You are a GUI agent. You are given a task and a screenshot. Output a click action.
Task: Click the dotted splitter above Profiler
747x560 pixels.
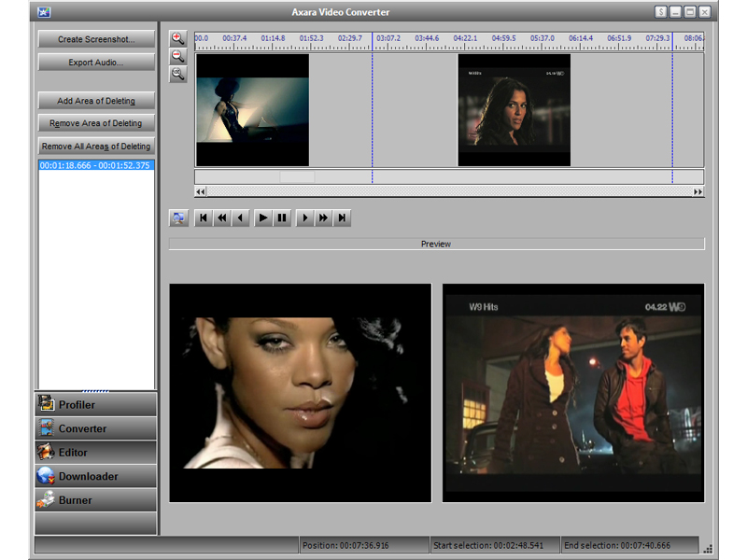tap(95, 391)
